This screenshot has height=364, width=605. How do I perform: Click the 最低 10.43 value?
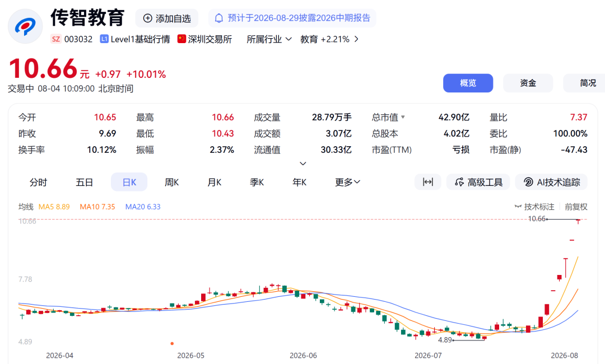[x=222, y=133]
